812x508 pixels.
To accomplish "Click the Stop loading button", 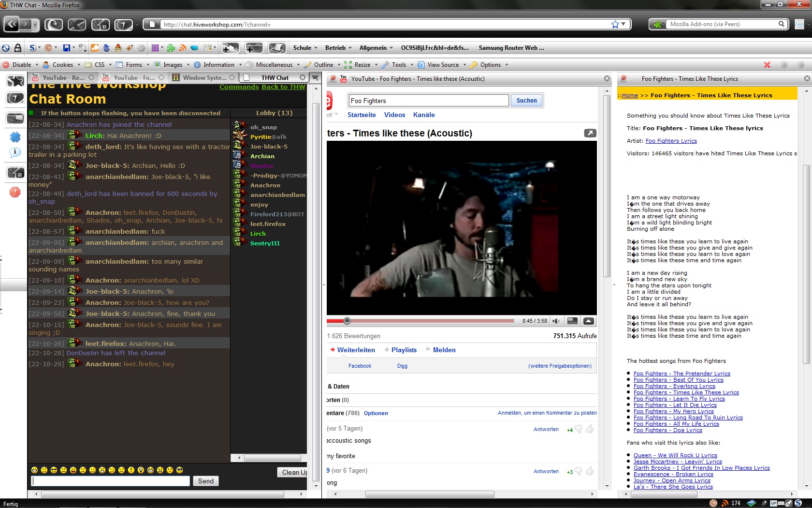I will coord(77,24).
